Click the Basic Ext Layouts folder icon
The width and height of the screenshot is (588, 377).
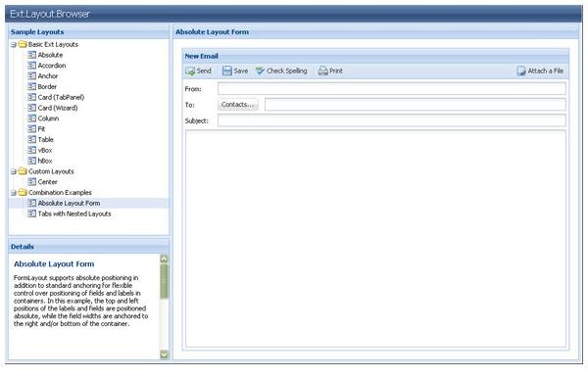(x=23, y=44)
